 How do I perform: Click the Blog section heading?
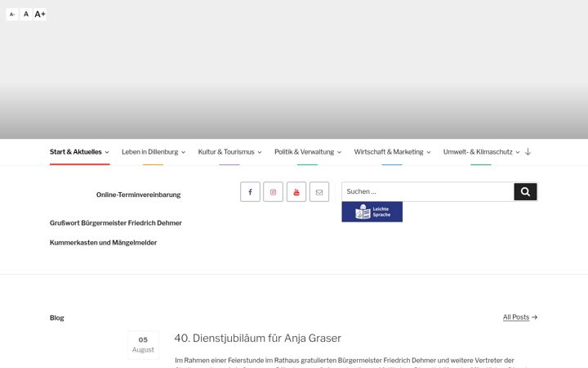(57, 318)
